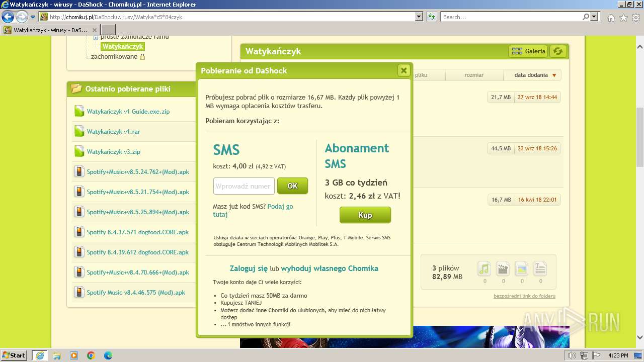Go back with the browser Back button
644x362 pixels.
pyautogui.click(x=8, y=17)
